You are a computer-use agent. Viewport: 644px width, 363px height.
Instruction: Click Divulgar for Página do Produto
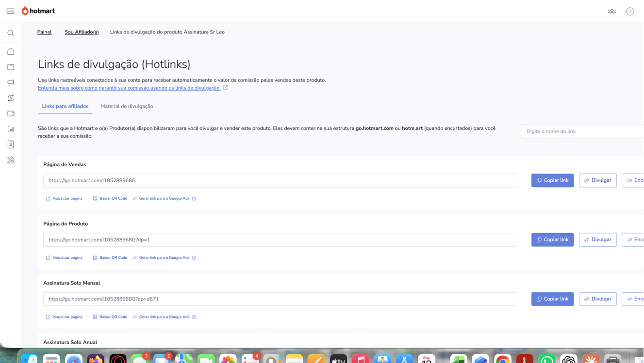[x=597, y=239]
